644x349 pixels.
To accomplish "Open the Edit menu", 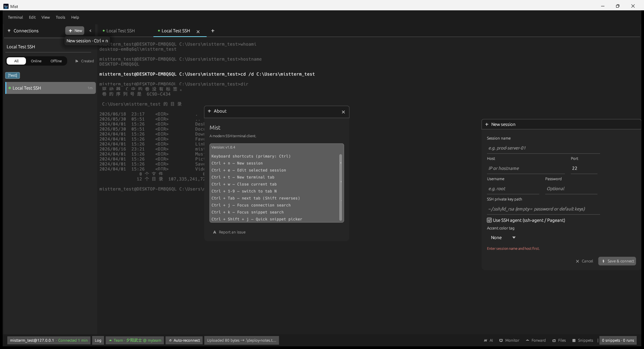I will [x=32, y=17].
